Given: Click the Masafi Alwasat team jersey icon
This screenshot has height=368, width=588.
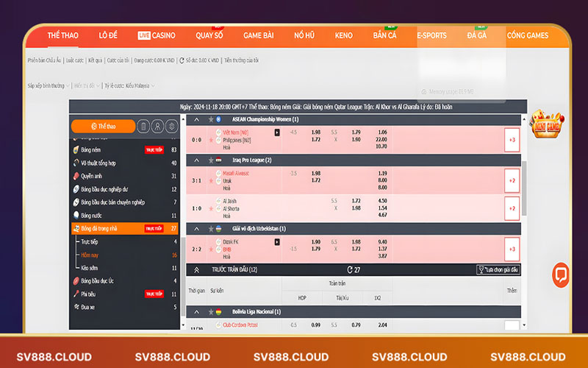Looking at the screenshot, I should click(218, 173).
